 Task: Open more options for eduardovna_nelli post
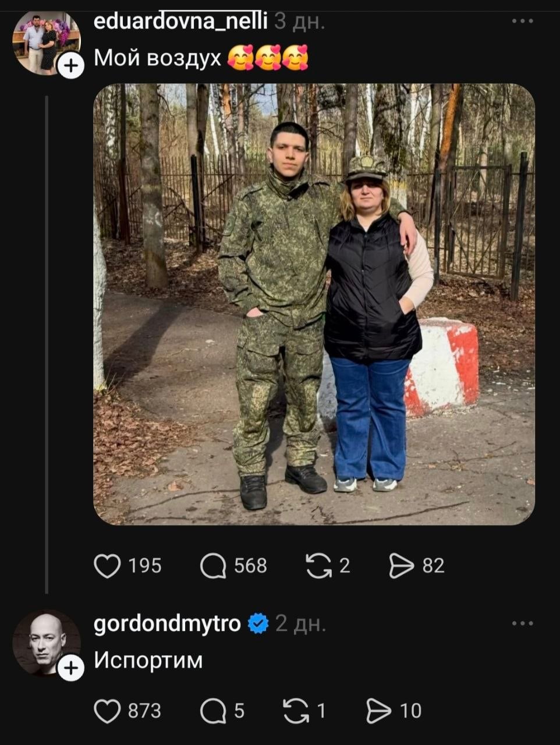tap(522, 21)
